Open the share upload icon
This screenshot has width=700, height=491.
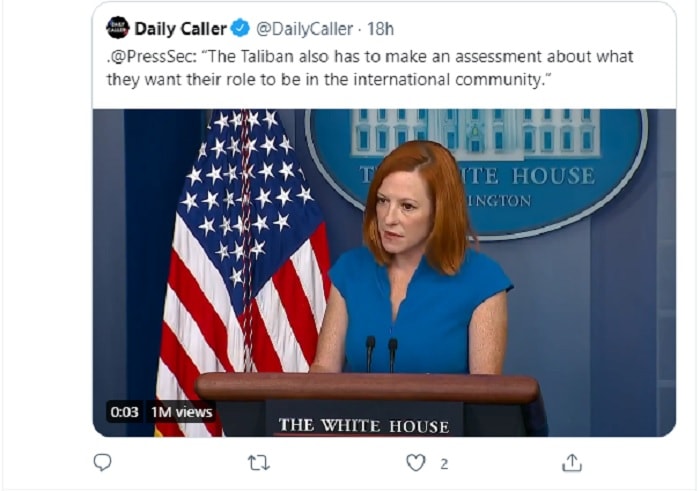point(572,462)
